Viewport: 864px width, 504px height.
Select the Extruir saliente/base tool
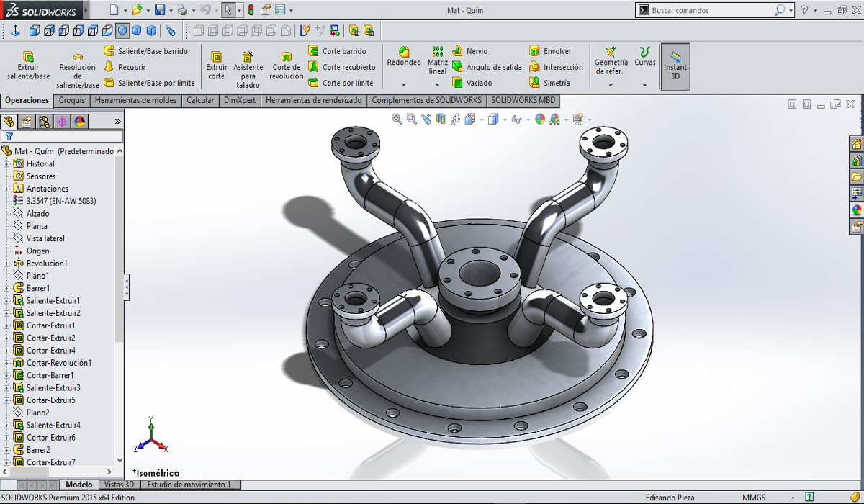pos(28,66)
